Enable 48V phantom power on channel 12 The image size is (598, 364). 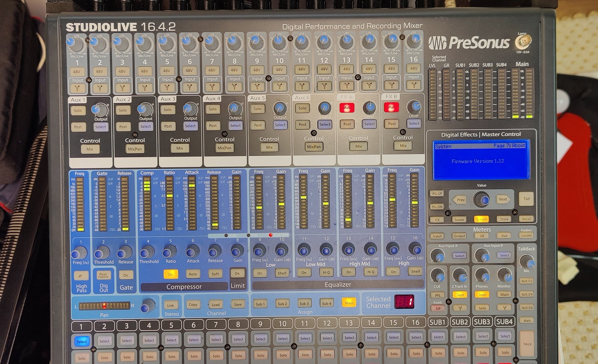coord(324,69)
